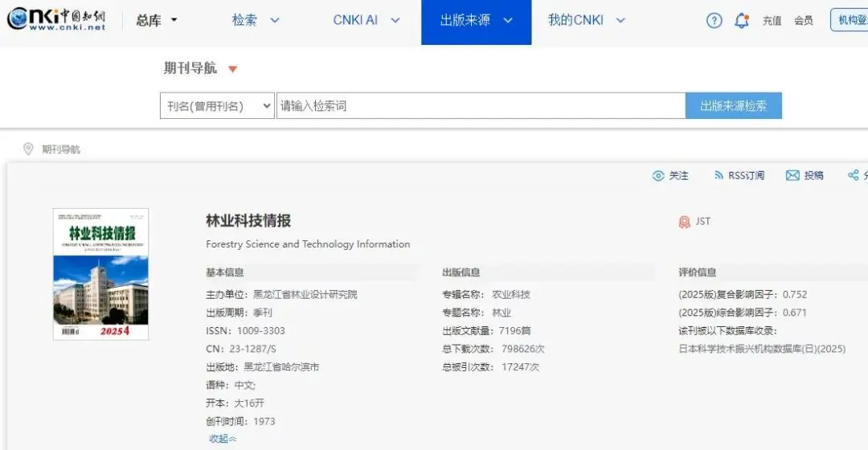This screenshot has height=450, width=868.
Task: Expand the 检索 chevron arrow
Action: pyautogui.click(x=275, y=21)
